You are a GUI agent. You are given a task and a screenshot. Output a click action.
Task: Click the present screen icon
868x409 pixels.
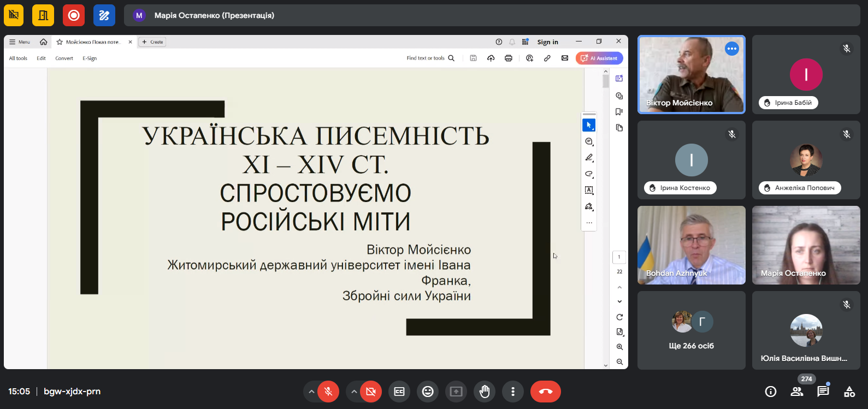[x=456, y=392]
